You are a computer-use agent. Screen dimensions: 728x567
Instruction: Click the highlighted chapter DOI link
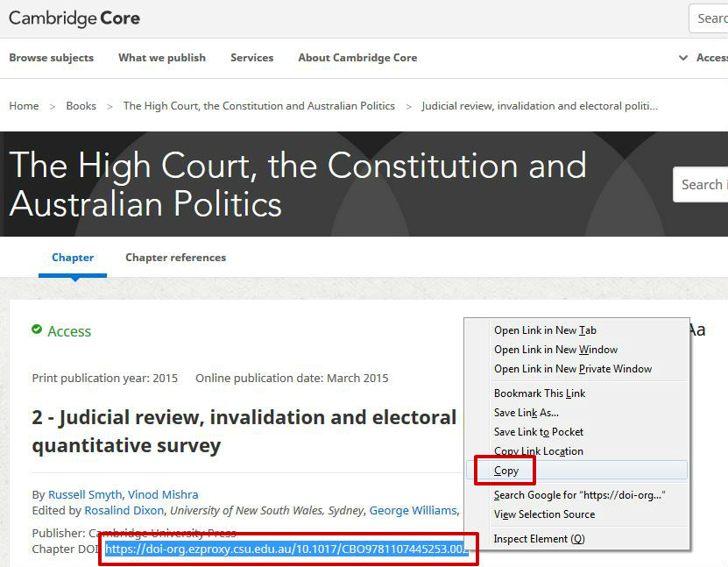coord(287,549)
